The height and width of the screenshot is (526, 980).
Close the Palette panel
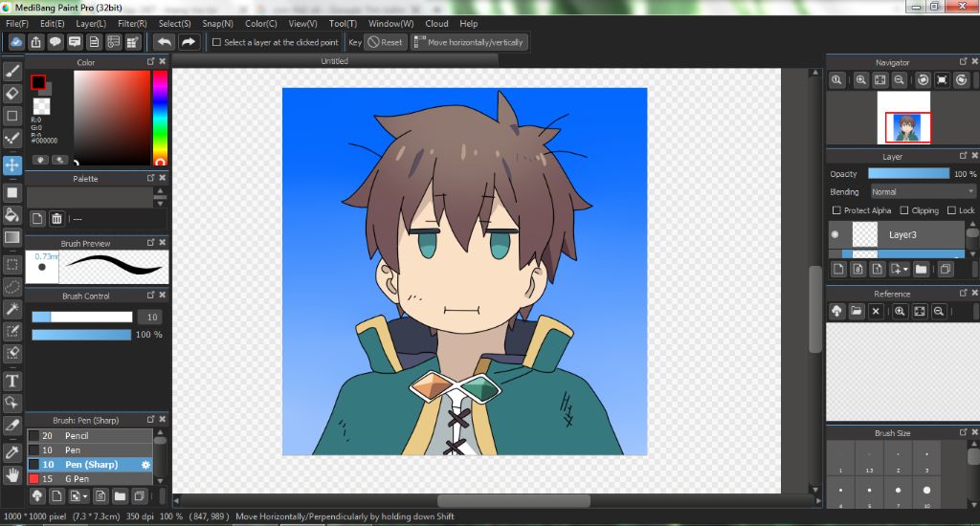(x=163, y=178)
